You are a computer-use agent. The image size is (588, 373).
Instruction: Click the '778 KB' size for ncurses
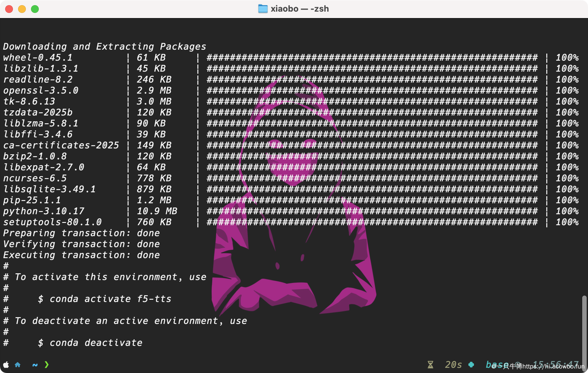[x=154, y=178]
